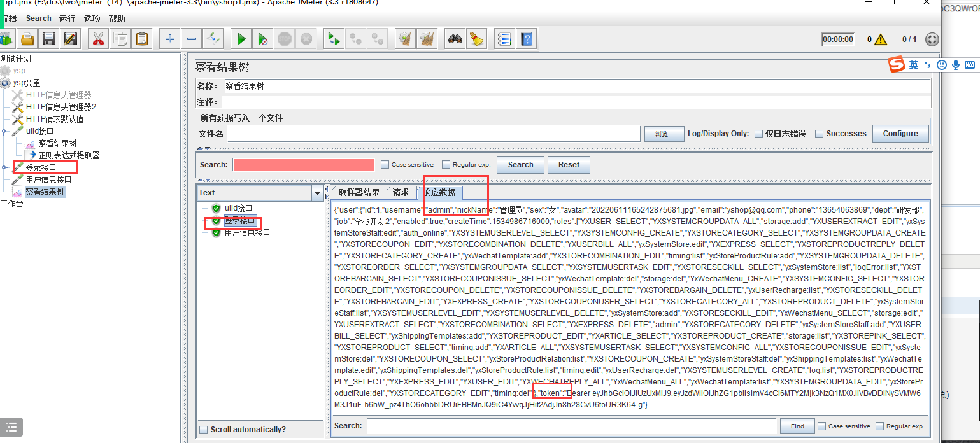Cut selected element with scissors icon
980x443 pixels.
[x=98, y=39]
